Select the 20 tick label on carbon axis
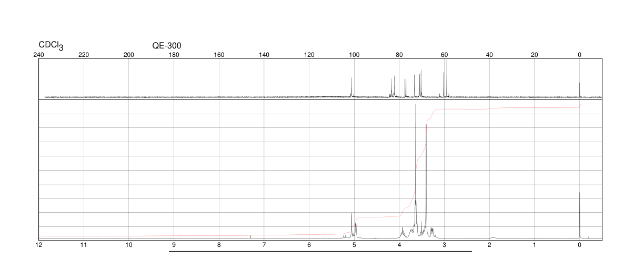Screen dimensions: 644x278 [x=535, y=55]
